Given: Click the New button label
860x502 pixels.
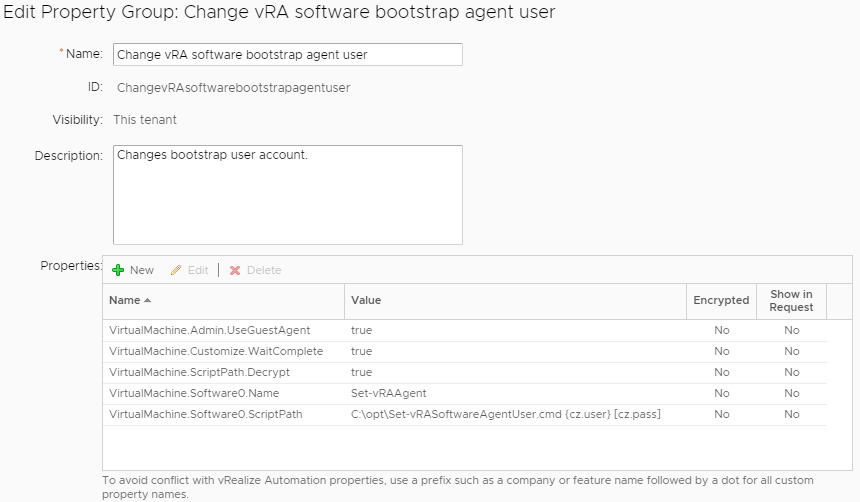Looking at the screenshot, I should (x=142, y=270).
